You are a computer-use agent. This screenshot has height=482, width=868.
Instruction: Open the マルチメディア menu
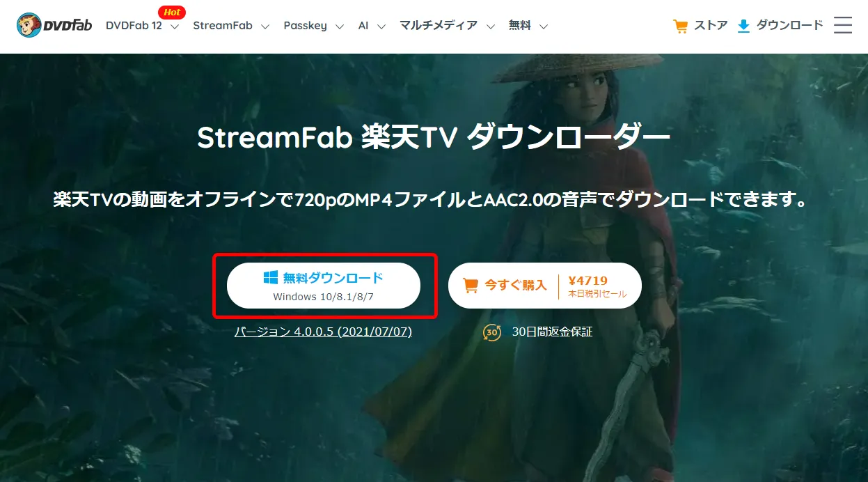pyautogui.click(x=439, y=26)
